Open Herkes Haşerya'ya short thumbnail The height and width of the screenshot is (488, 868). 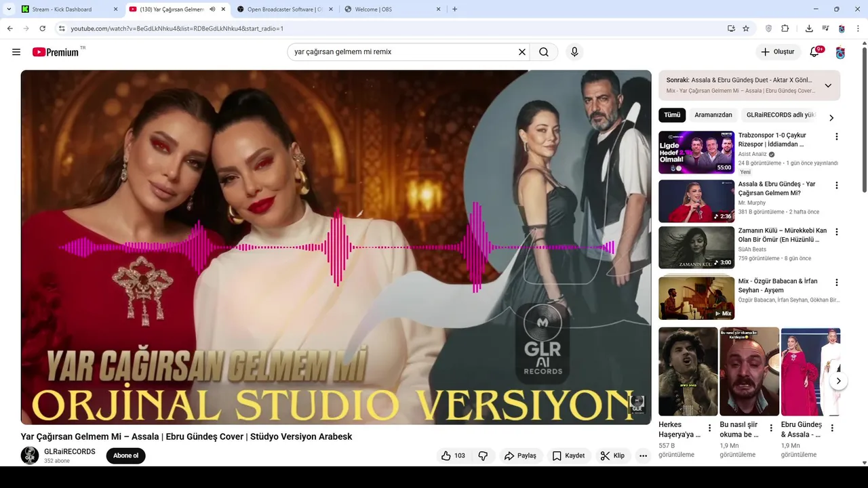(x=688, y=371)
